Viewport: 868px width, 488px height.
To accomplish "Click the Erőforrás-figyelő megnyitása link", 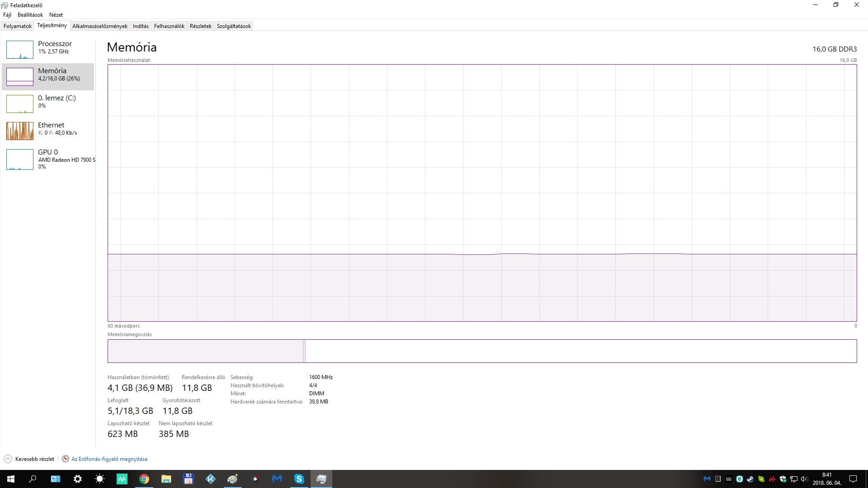I will 109,459.
